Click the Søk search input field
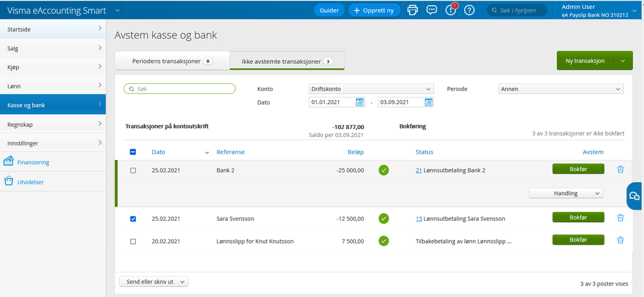 coord(180,89)
